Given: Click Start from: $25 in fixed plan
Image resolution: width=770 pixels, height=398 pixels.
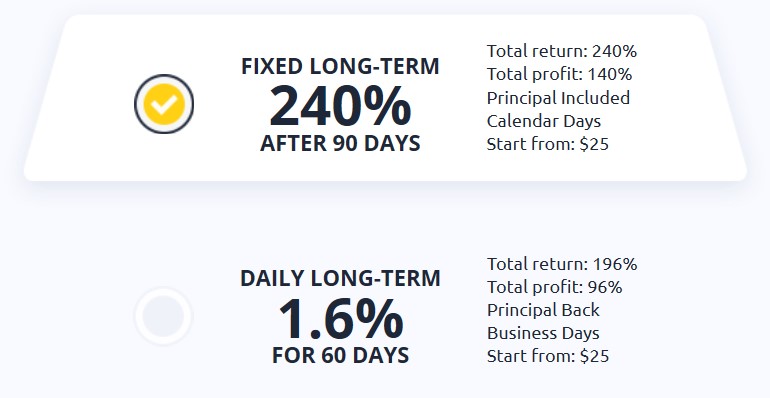Looking at the screenshot, I should pos(548,144).
